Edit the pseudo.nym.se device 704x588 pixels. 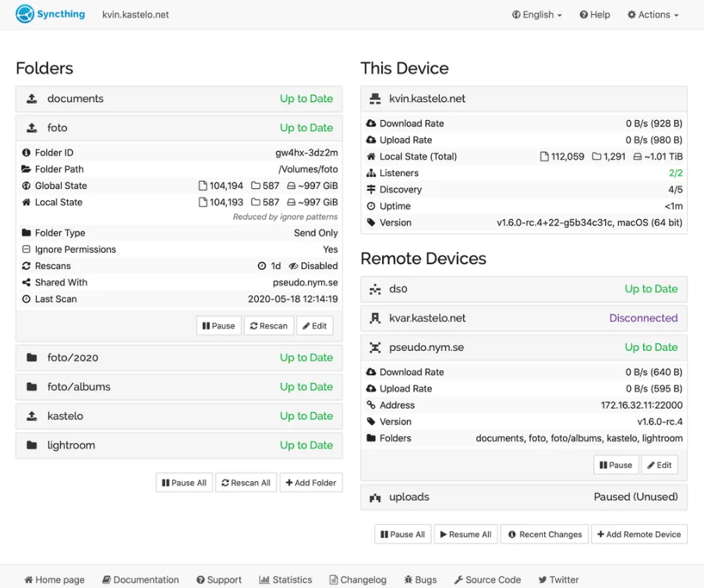660,465
